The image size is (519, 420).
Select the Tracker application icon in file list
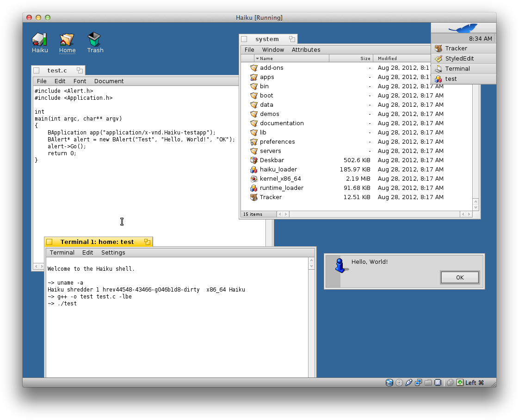coord(253,197)
